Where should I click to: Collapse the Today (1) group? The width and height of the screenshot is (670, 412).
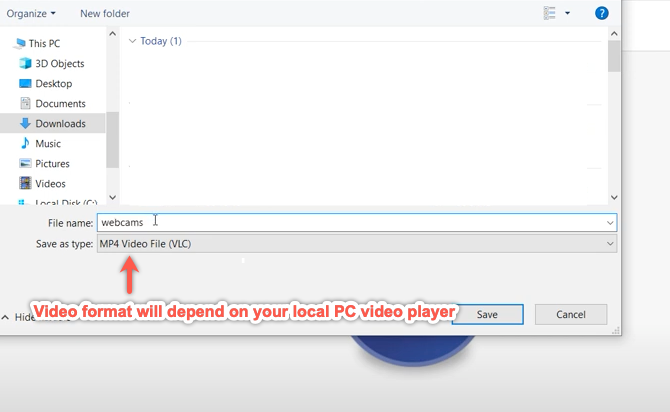[132, 41]
